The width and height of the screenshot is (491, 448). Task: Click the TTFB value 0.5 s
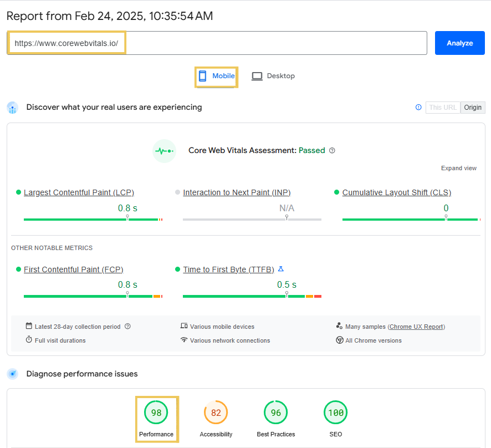click(287, 285)
